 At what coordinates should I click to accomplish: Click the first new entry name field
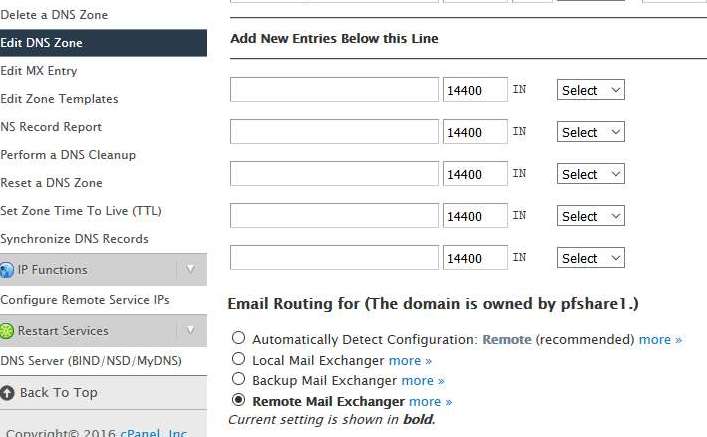(x=334, y=89)
